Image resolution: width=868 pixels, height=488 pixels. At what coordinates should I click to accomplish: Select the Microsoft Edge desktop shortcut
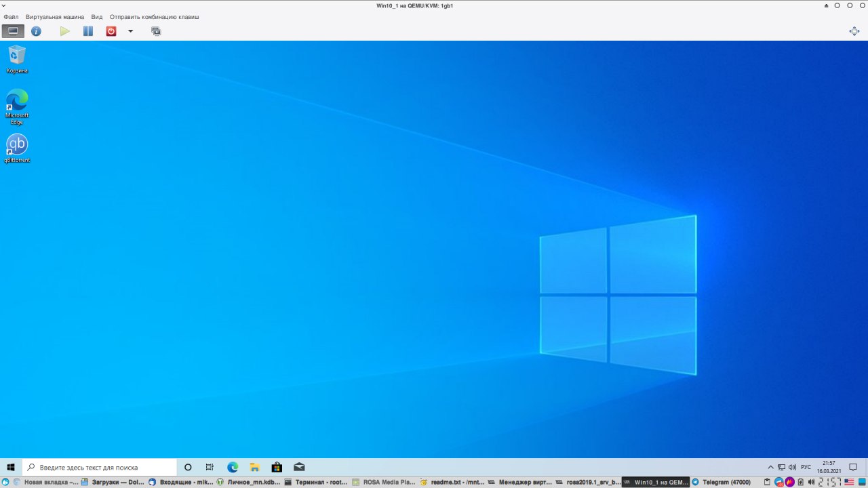point(17,106)
